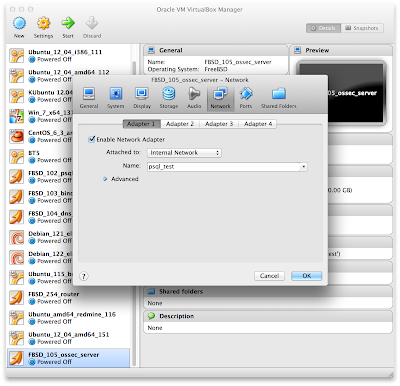Click the New virtual machine icon

(19, 23)
